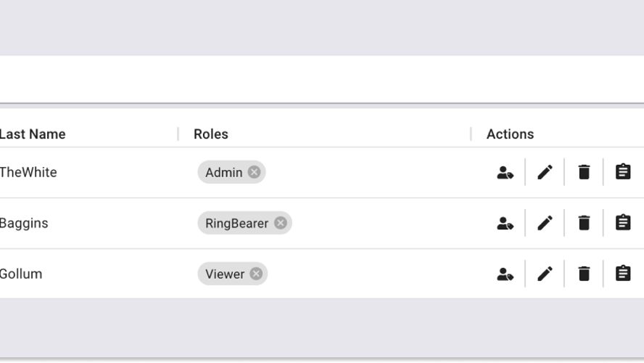Select the Baggins last name cell

tap(24, 223)
